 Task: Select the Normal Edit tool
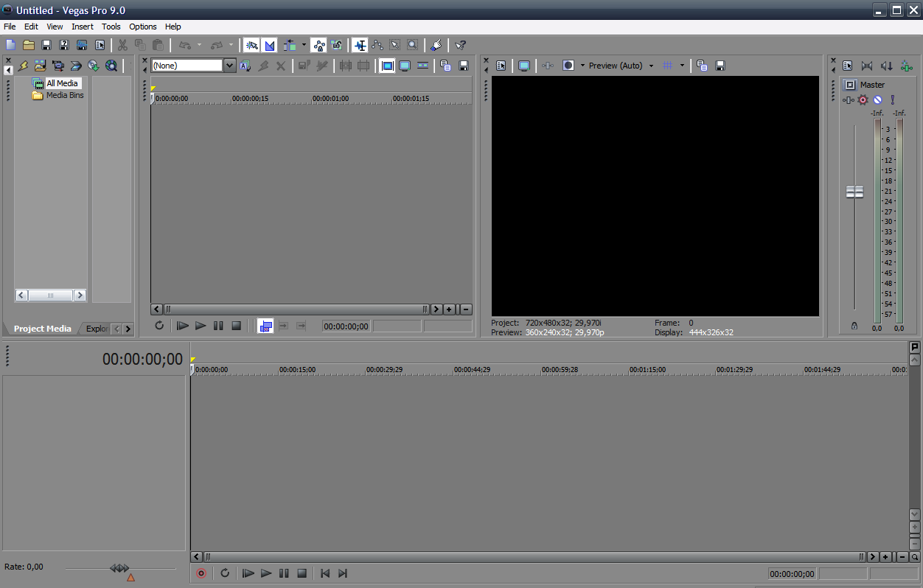(360, 45)
